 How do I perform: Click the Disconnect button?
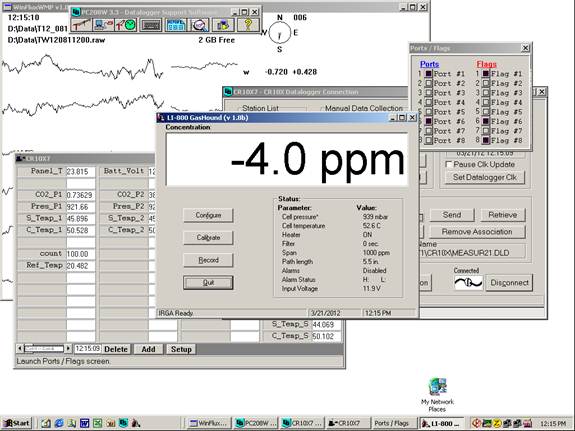(x=509, y=283)
